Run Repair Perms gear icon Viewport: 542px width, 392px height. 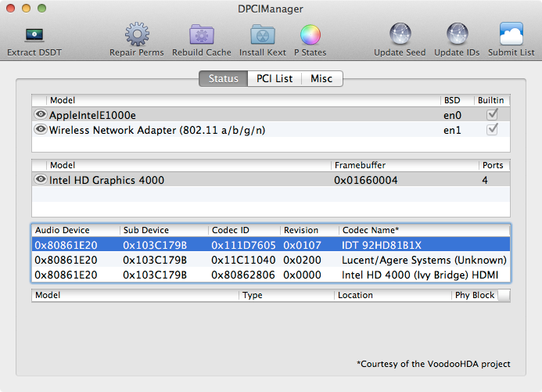tap(137, 34)
